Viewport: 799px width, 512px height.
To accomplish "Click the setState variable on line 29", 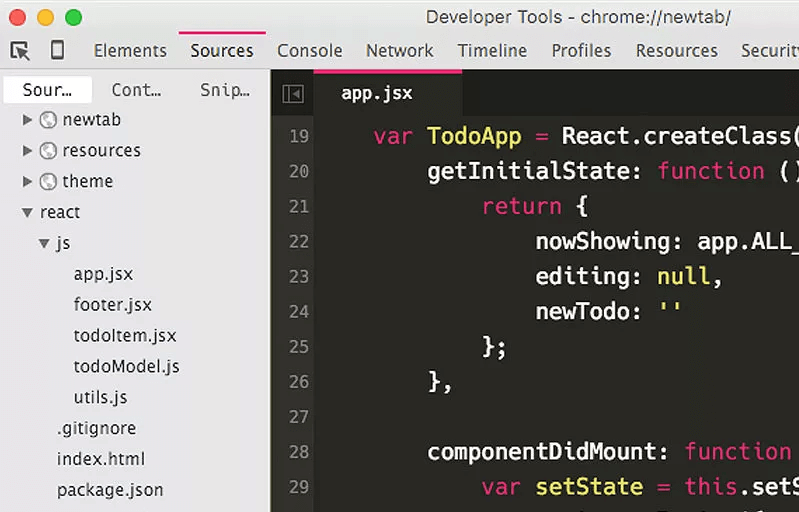I will (x=589, y=487).
